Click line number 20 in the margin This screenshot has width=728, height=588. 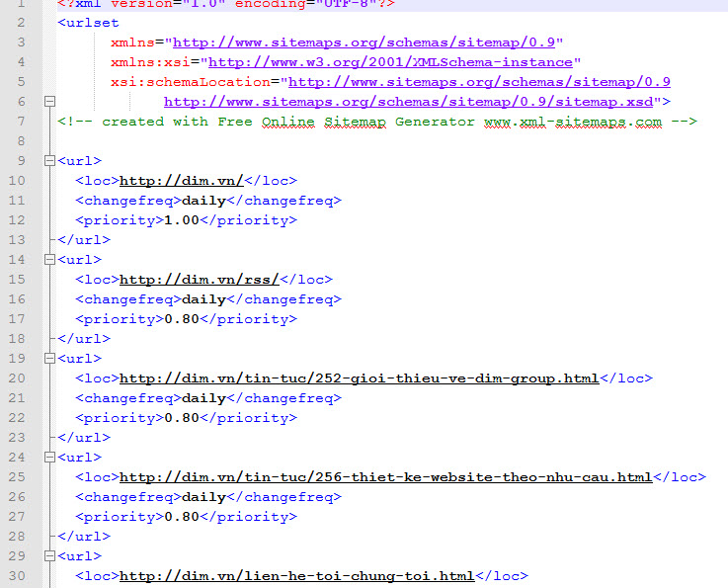point(17,378)
